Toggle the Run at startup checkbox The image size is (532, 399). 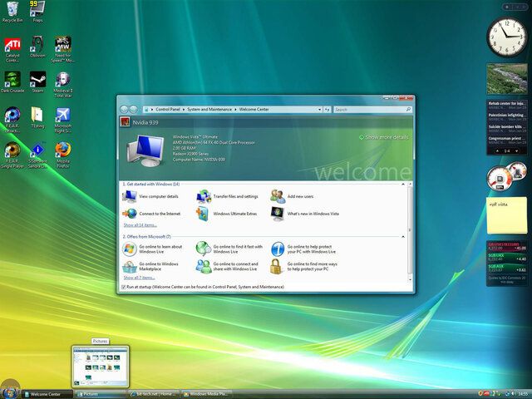pyautogui.click(x=123, y=287)
